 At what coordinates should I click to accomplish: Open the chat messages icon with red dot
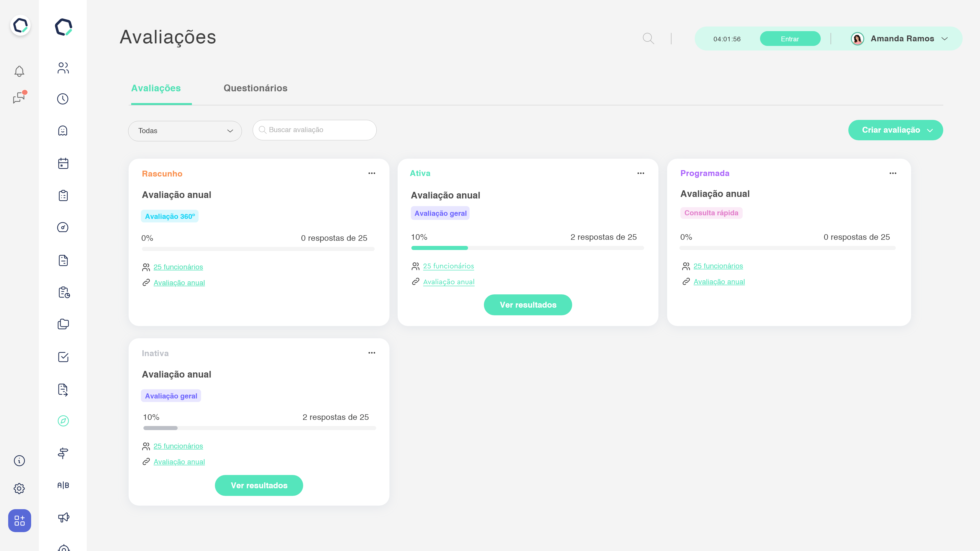click(x=19, y=97)
